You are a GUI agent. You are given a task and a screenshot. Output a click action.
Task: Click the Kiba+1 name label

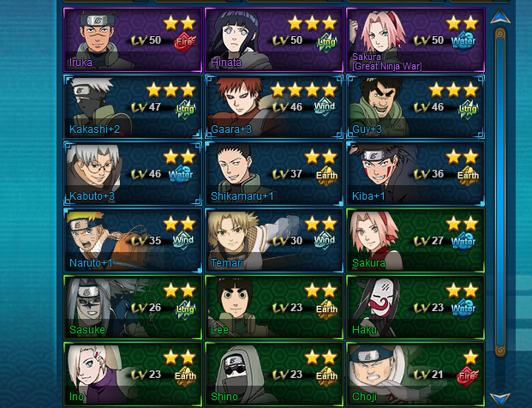(x=368, y=196)
